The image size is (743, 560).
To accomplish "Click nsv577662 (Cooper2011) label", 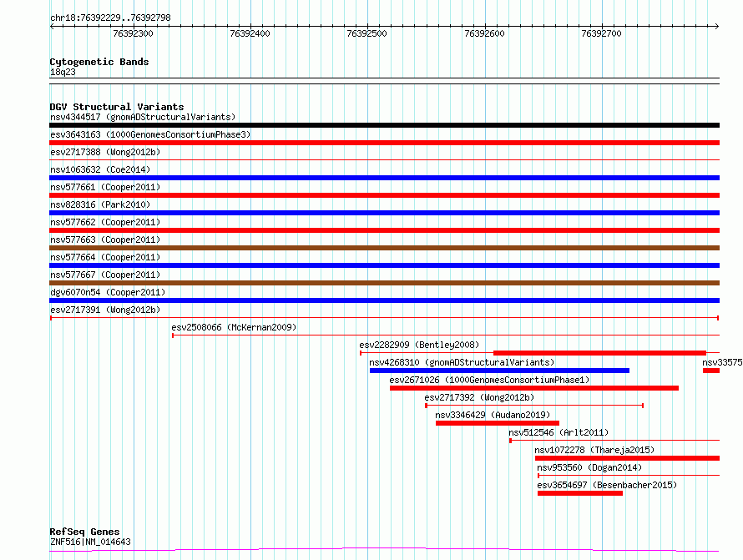I will 105,222.
